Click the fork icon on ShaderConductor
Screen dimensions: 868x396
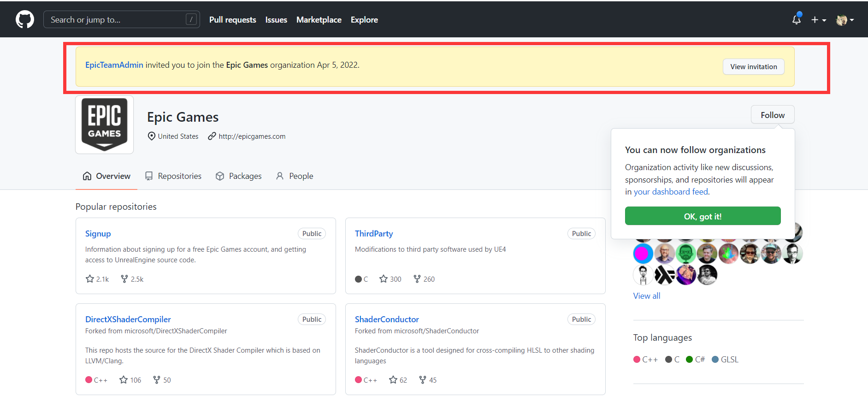coord(423,380)
